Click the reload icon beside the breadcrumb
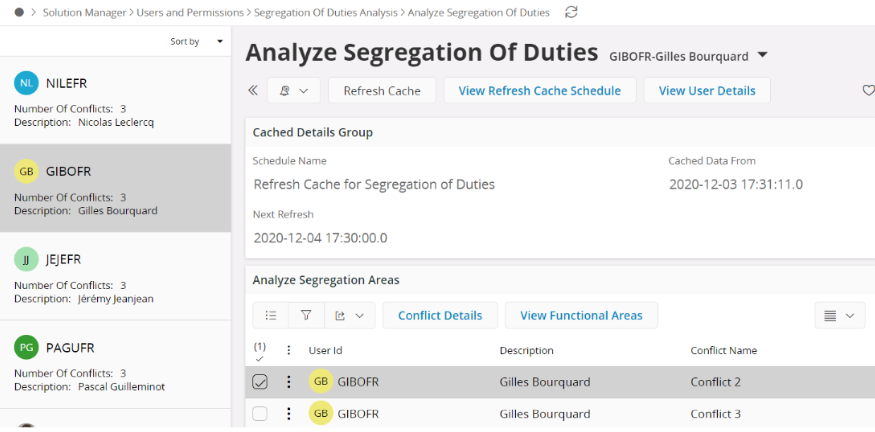Image resolution: width=875 pixels, height=432 pixels. pos(571,12)
